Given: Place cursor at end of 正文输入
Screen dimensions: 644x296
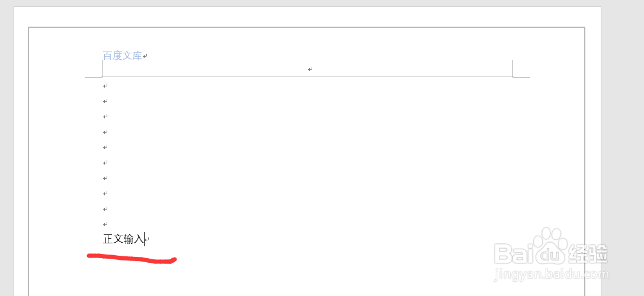Looking at the screenshot, I should [x=145, y=239].
